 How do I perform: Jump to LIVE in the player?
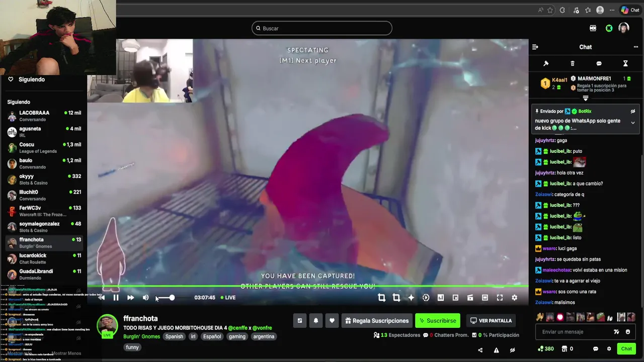point(227,298)
